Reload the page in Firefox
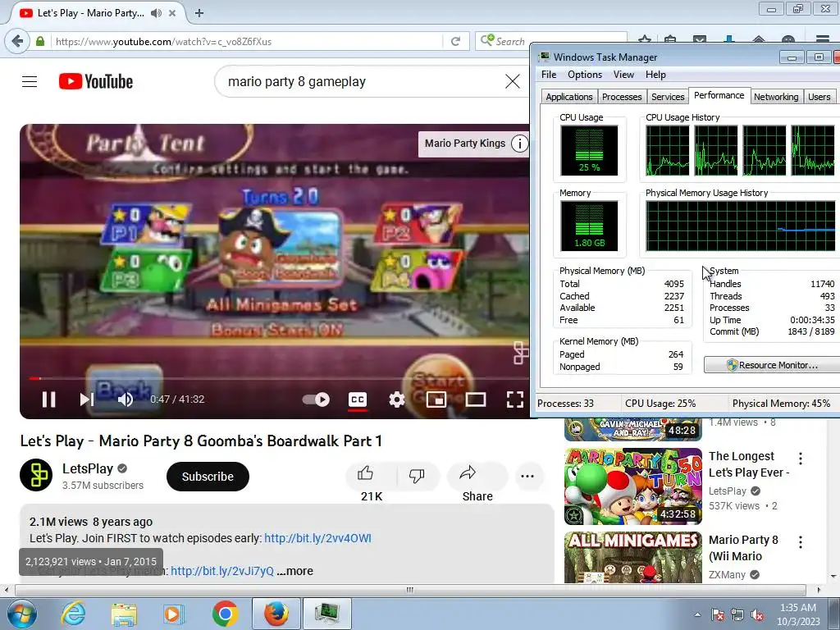Image resolution: width=840 pixels, height=630 pixels. (x=456, y=41)
